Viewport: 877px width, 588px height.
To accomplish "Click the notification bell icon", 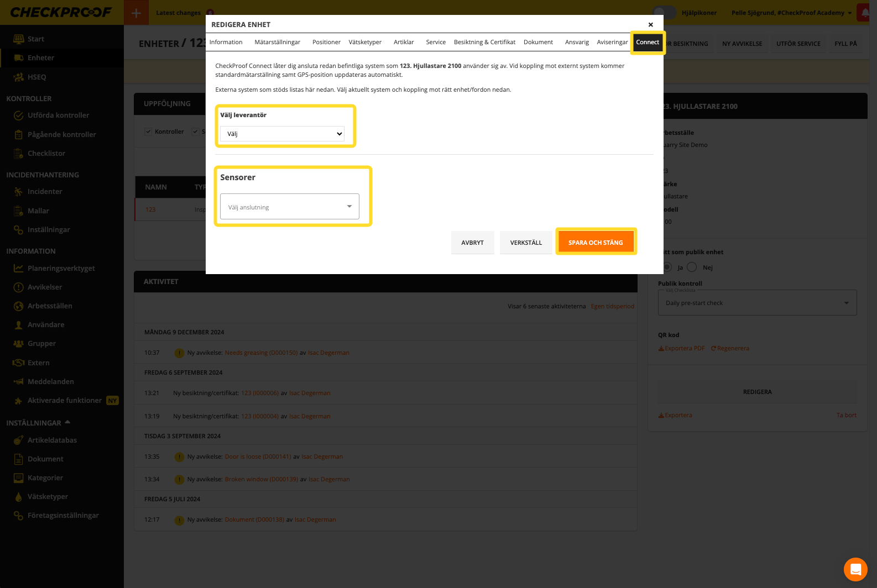I will pos(865,13).
